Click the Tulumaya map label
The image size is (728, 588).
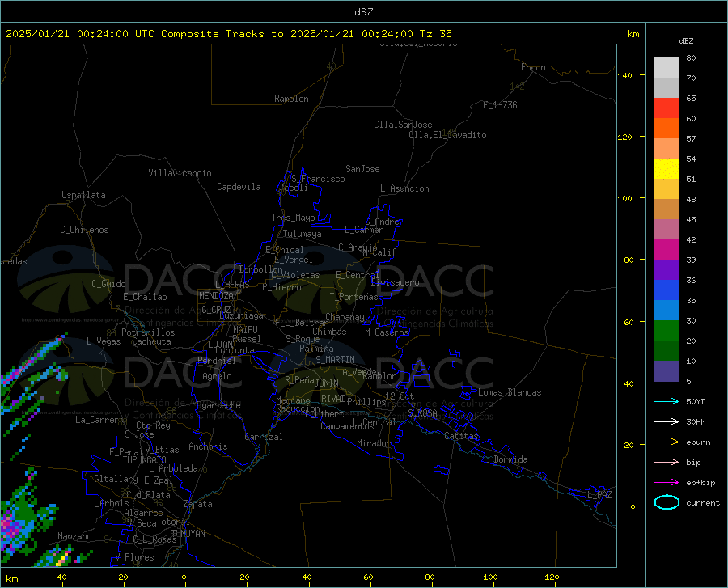(303, 234)
